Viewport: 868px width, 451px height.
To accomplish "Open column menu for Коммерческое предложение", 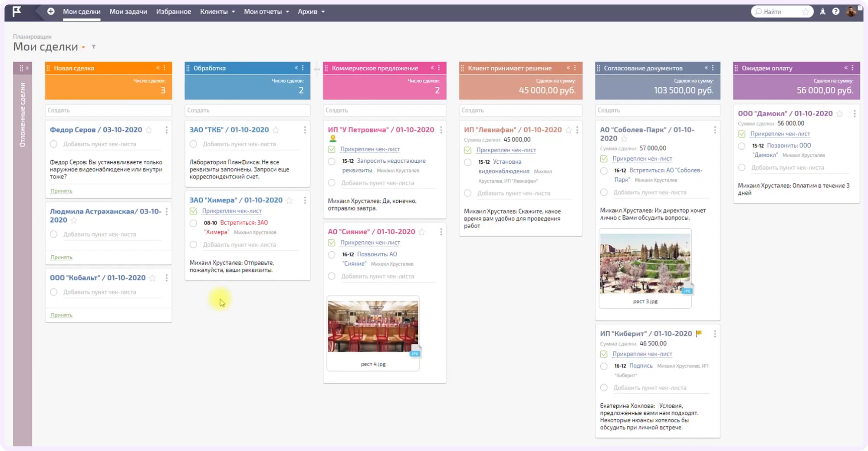I will pyautogui.click(x=439, y=68).
